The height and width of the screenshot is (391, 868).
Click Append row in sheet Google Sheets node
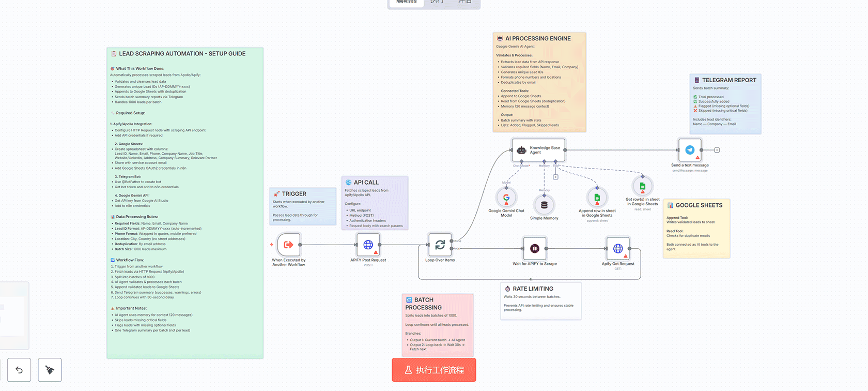tap(597, 198)
